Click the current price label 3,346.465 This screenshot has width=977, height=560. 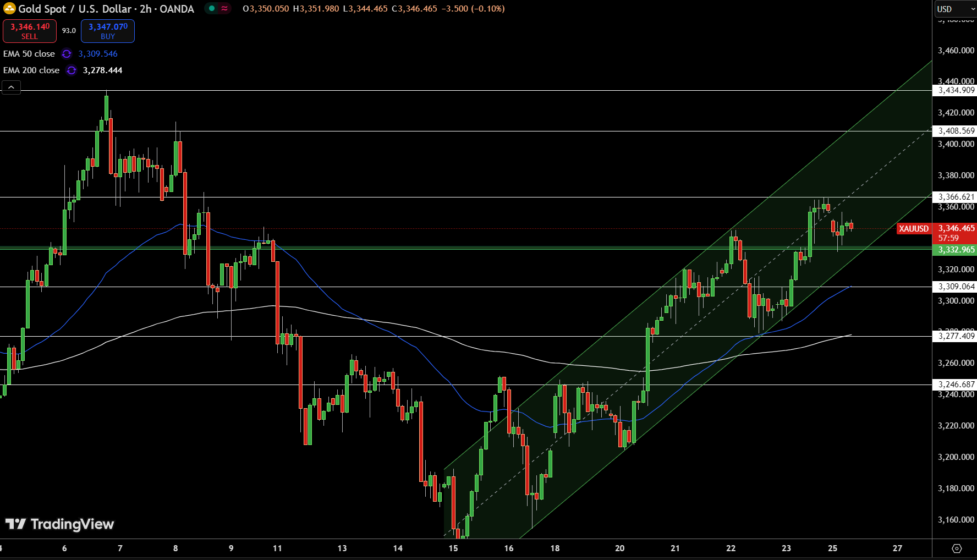(x=956, y=228)
